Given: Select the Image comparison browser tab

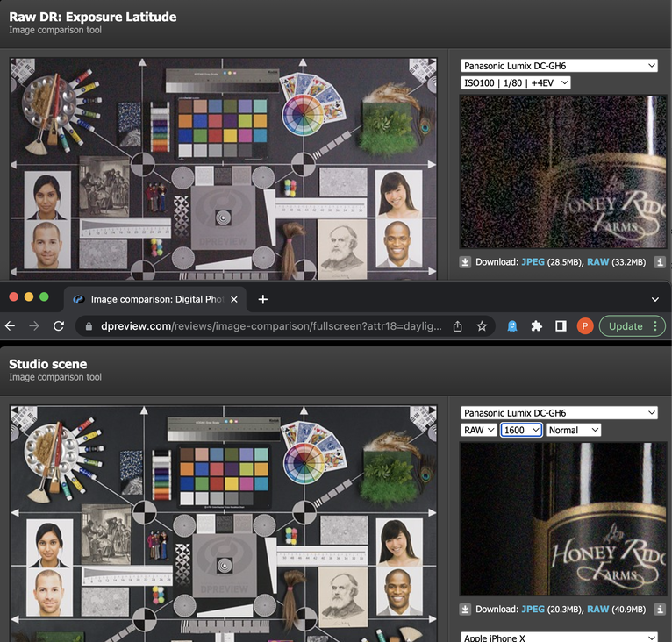Looking at the screenshot, I should (154, 299).
